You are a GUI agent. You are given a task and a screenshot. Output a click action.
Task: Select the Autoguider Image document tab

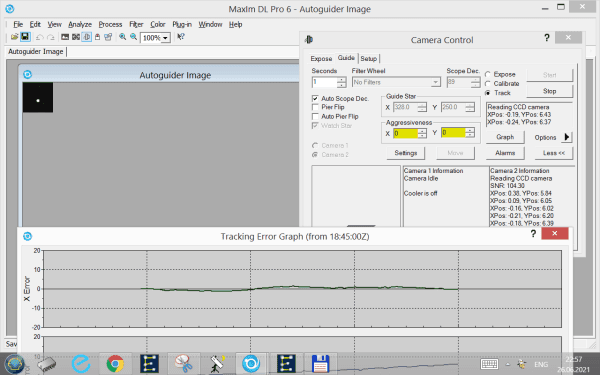36,52
